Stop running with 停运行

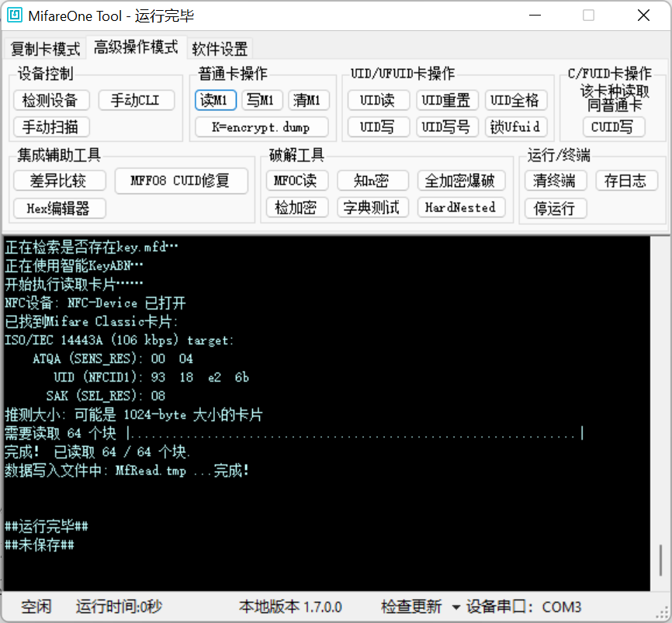pos(556,208)
